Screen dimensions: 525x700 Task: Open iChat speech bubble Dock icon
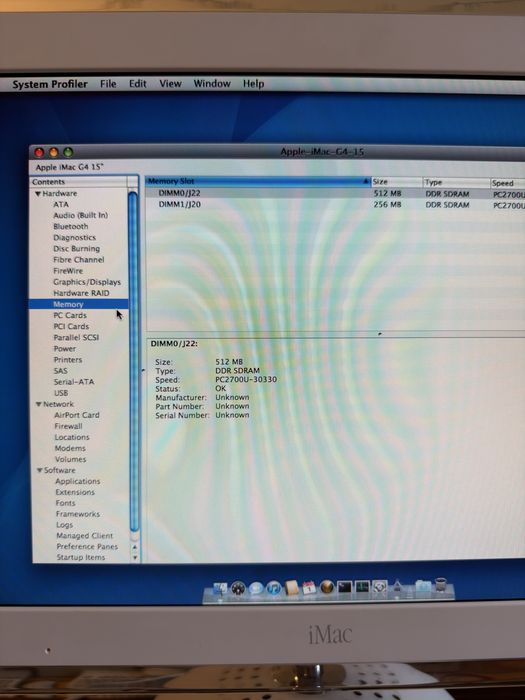coord(256,588)
